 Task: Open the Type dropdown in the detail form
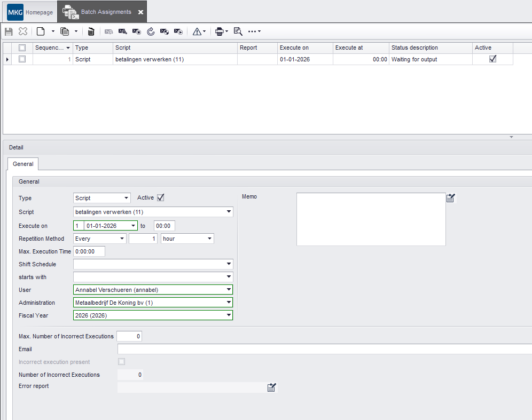click(126, 198)
